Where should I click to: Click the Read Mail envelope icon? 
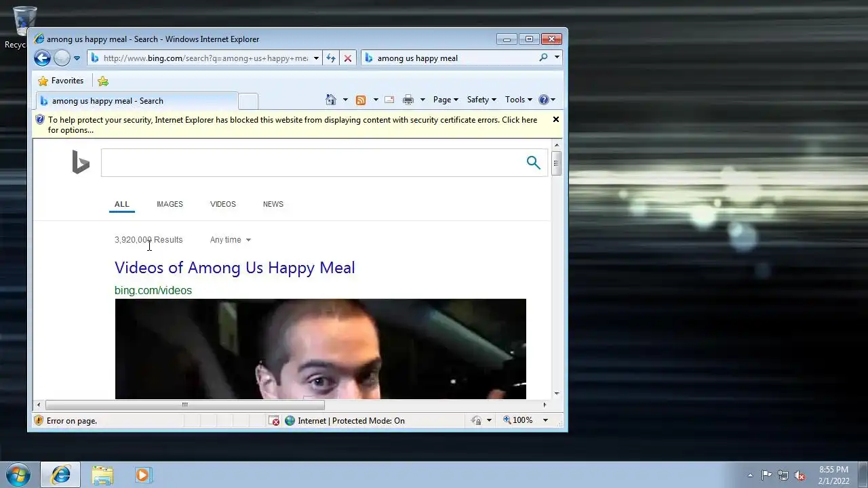click(389, 100)
